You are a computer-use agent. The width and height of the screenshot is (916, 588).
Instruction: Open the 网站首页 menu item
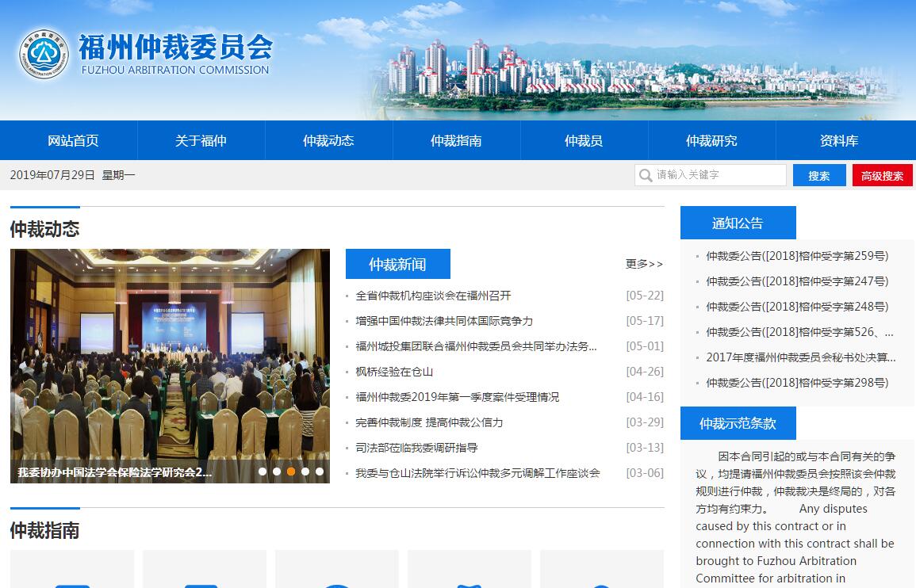point(73,141)
